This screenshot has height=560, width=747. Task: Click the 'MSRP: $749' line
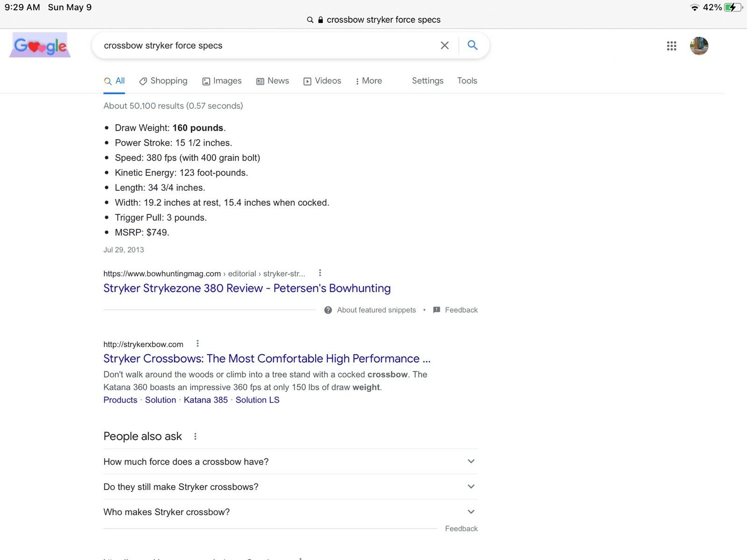[142, 232]
